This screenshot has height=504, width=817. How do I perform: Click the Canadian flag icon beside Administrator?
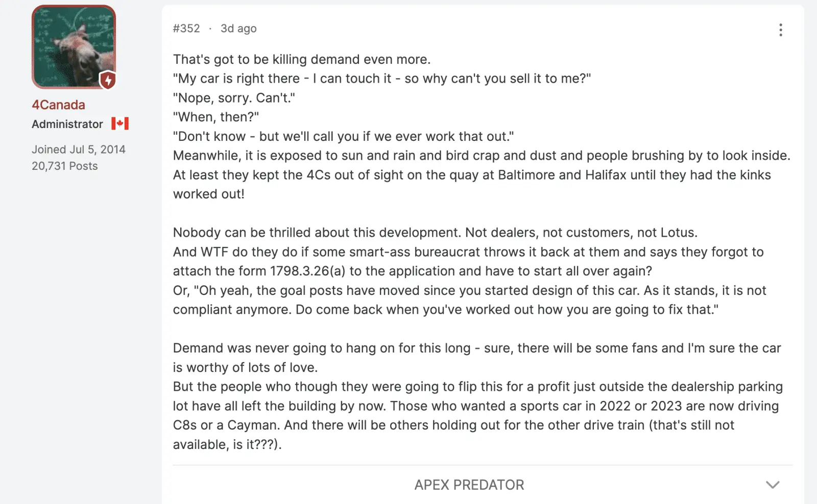(120, 123)
